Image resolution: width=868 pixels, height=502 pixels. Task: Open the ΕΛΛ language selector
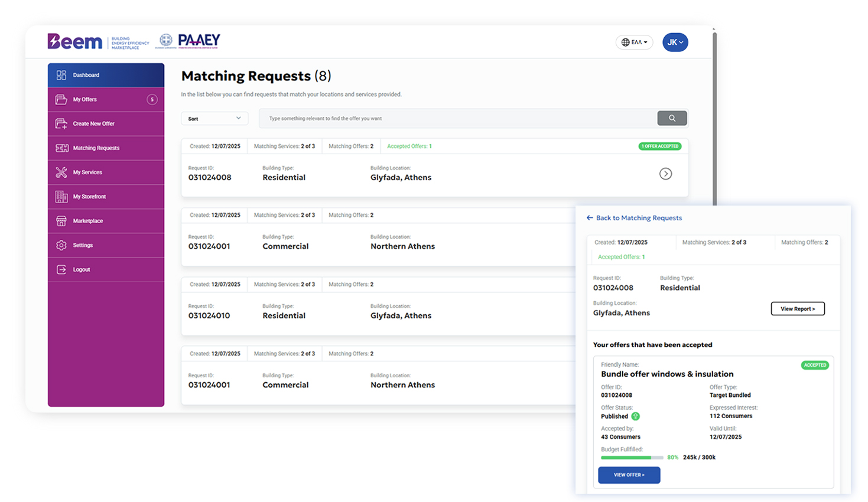(634, 41)
